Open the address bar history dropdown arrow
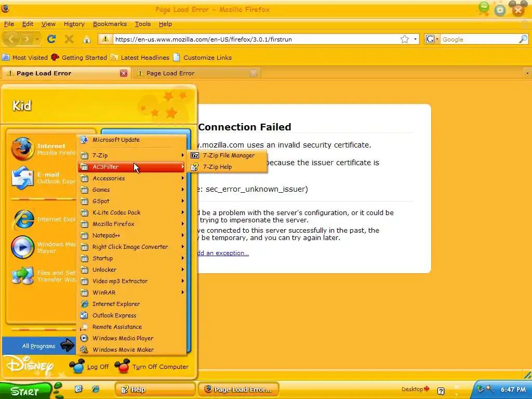Viewport: 532px width, 399px height. pyautogui.click(x=415, y=39)
